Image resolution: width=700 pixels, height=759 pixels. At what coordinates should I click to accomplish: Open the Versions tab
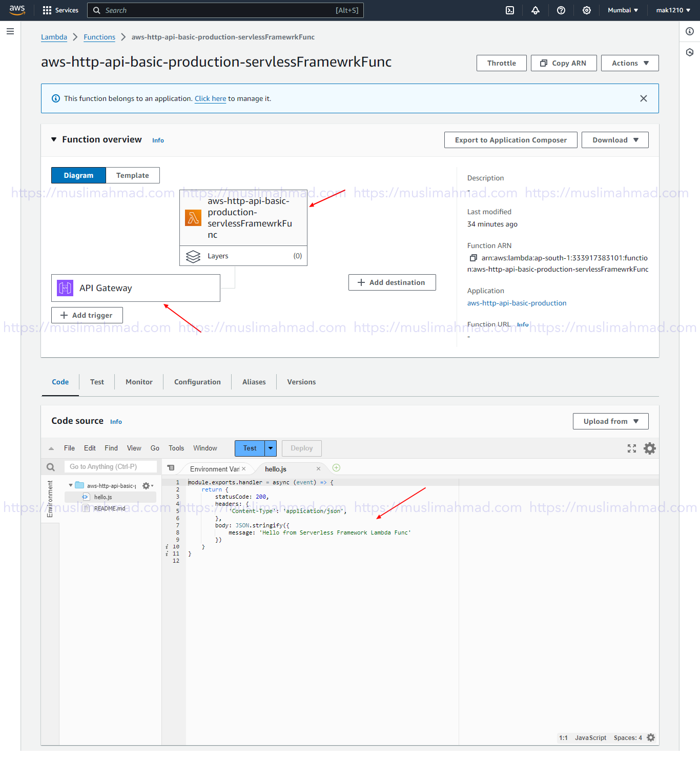[301, 382]
